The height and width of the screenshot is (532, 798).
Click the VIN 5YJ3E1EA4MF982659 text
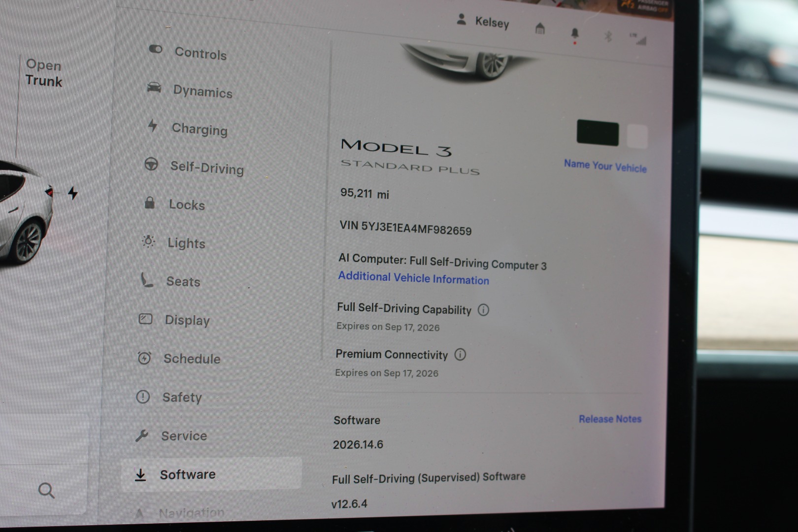tap(405, 228)
